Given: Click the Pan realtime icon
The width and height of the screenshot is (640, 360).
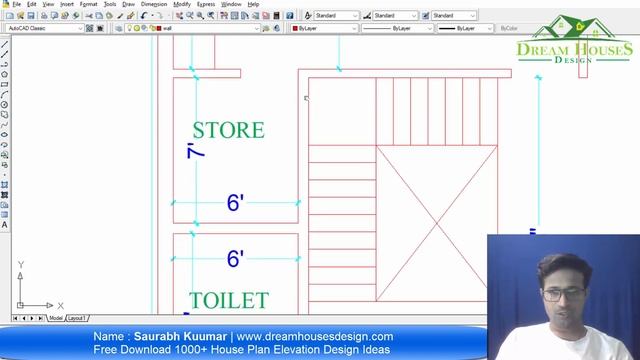Looking at the screenshot, I should [179, 16].
